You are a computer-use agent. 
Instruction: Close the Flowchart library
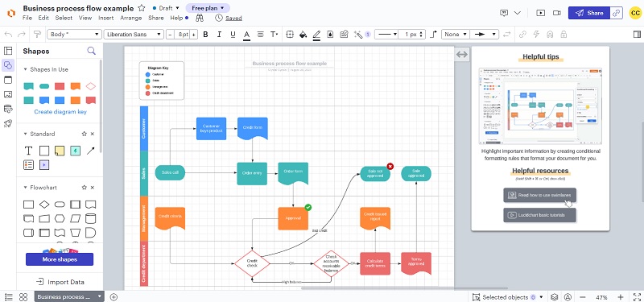tap(93, 188)
